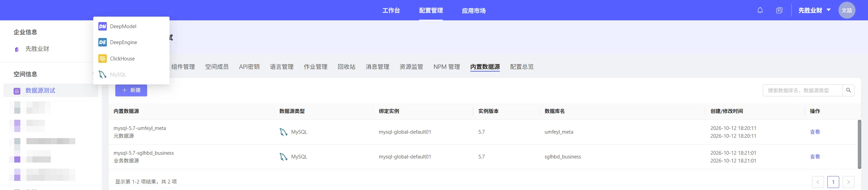The image size is (868, 190).
Task: Select DeepModel from the dropdown menu
Action: coord(131,26)
